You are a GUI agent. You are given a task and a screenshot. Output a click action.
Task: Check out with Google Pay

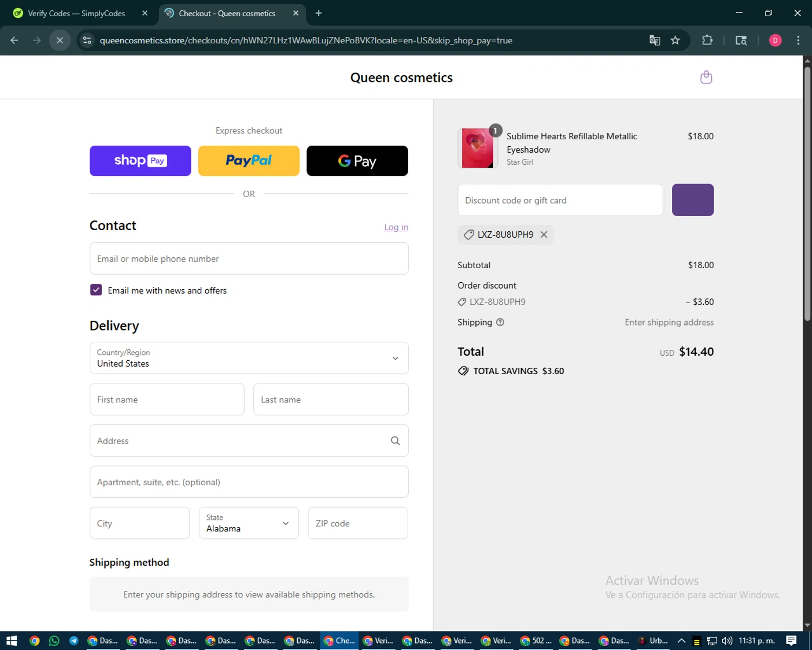[x=357, y=161]
